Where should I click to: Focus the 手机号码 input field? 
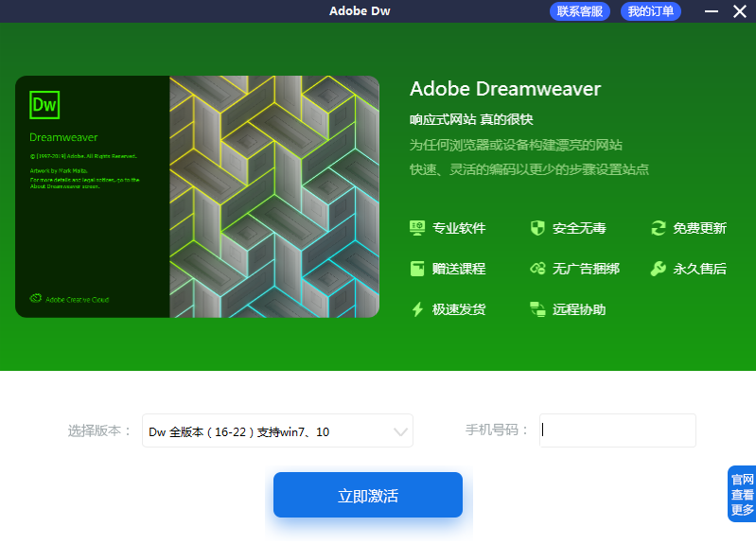click(x=618, y=430)
